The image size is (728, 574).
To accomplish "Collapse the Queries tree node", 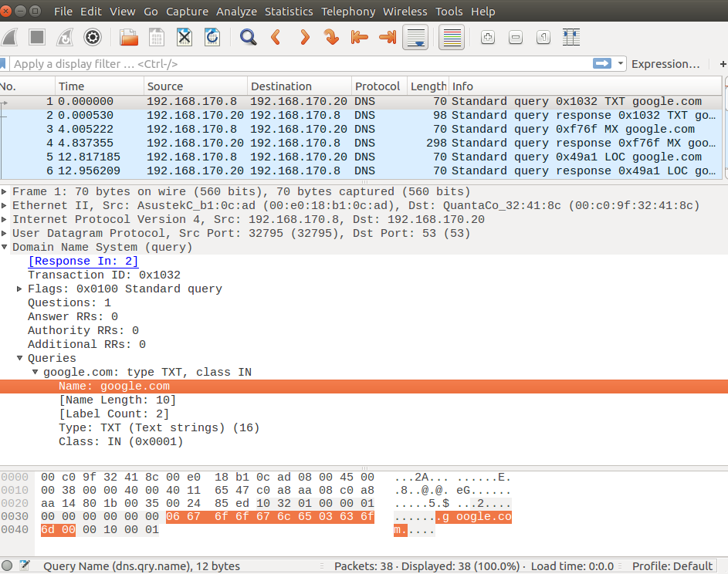I will tap(20, 359).
